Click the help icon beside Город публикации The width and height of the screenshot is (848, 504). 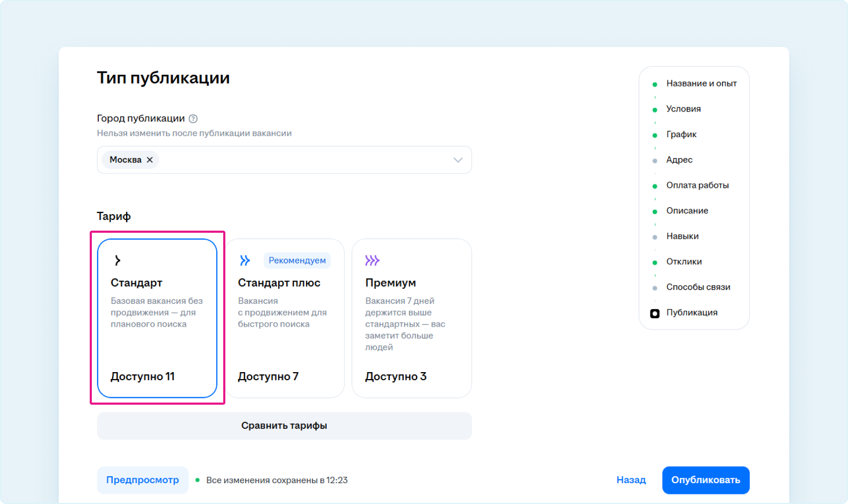coord(193,119)
